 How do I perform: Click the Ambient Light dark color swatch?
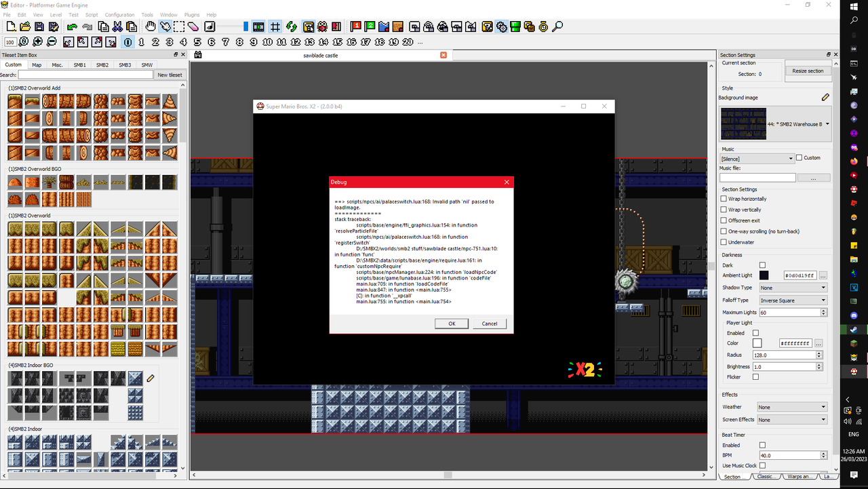pos(764,275)
